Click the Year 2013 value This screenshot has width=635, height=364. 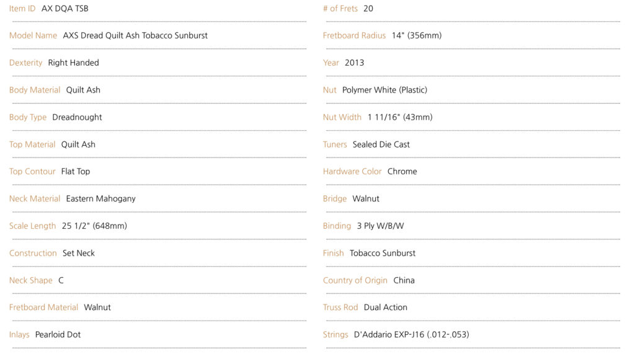click(354, 63)
